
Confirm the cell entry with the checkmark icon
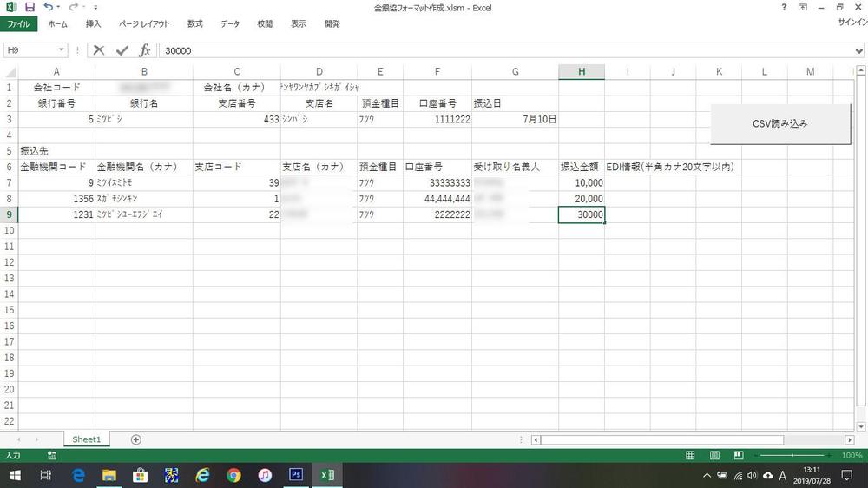tap(122, 50)
